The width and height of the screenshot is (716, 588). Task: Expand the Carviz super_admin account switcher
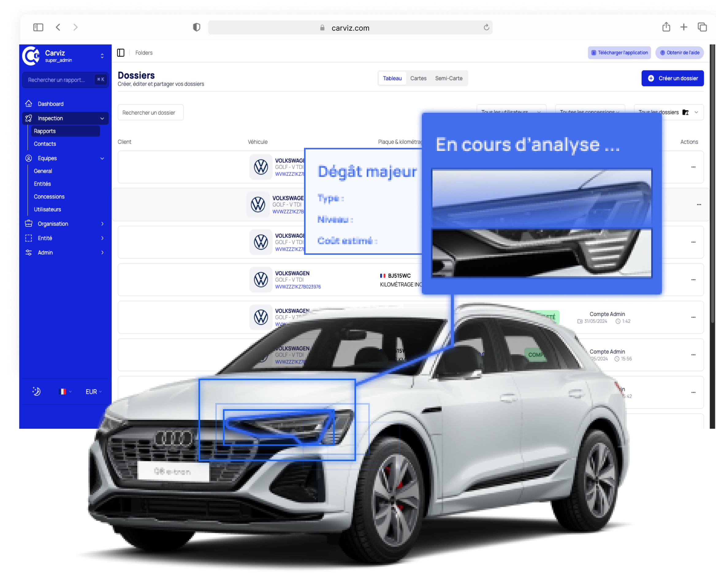pos(102,56)
